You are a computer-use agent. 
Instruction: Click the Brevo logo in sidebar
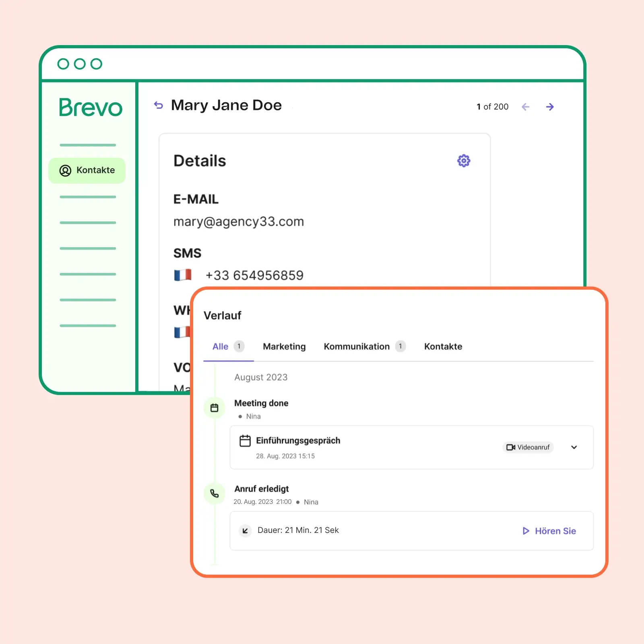(91, 107)
